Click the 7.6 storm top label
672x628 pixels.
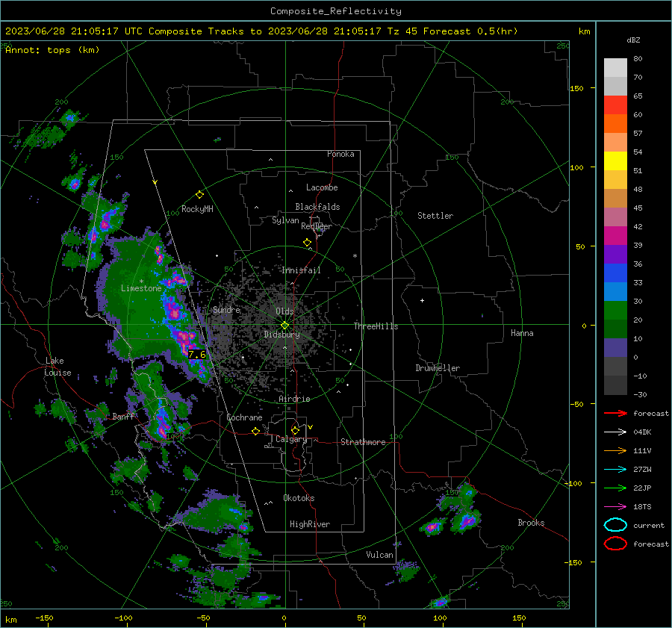(196, 355)
